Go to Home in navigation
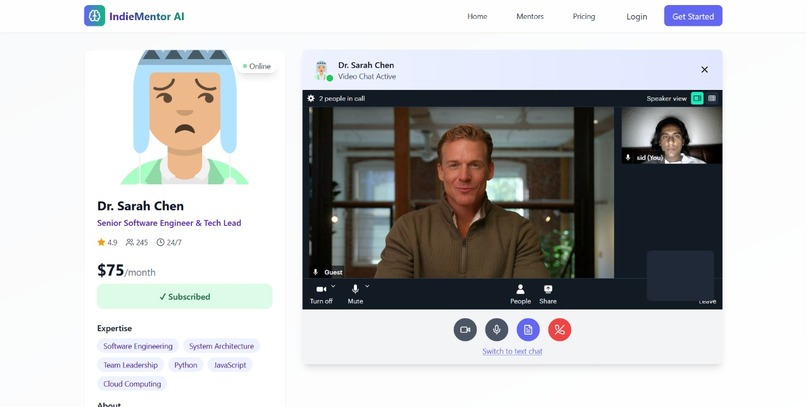 coord(477,16)
